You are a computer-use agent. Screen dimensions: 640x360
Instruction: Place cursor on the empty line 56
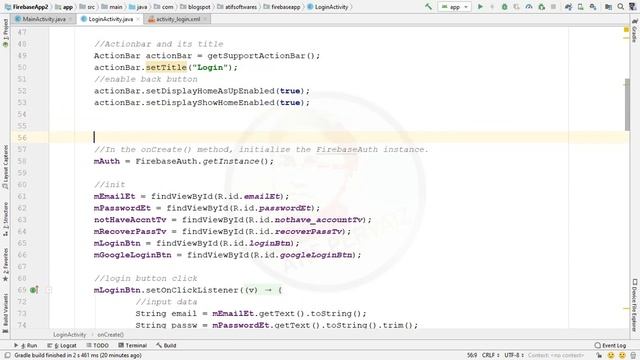(x=339, y=138)
